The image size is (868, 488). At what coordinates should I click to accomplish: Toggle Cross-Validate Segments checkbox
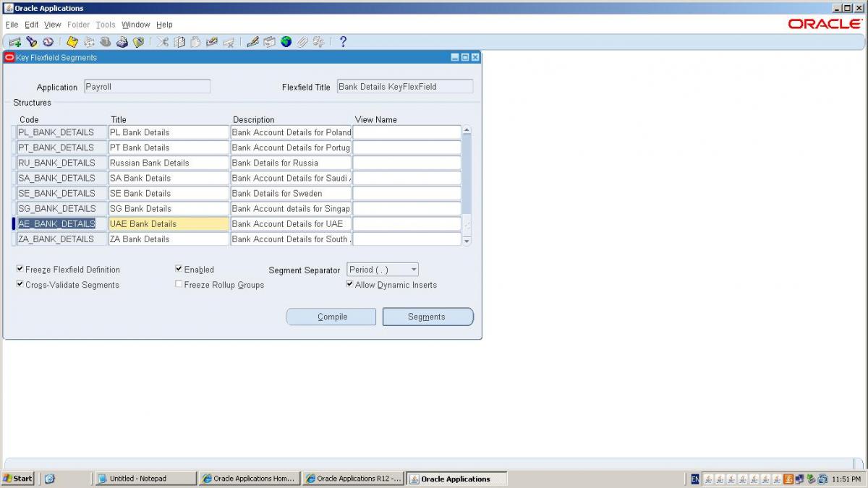(x=20, y=285)
